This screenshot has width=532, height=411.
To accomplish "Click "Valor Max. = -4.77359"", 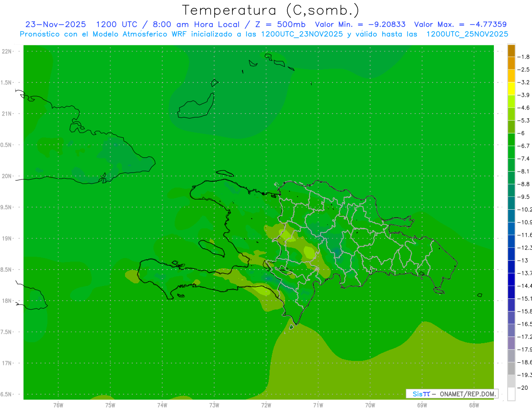I will (x=460, y=24).
